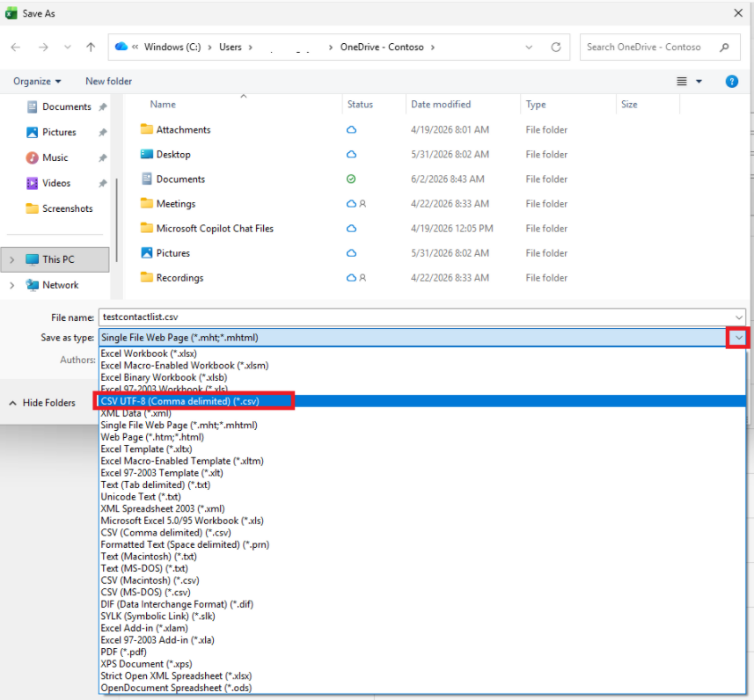The image size is (754, 700).
Task: Choose PDF (*.pdf) file type
Action: pyautogui.click(x=422, y=652)
